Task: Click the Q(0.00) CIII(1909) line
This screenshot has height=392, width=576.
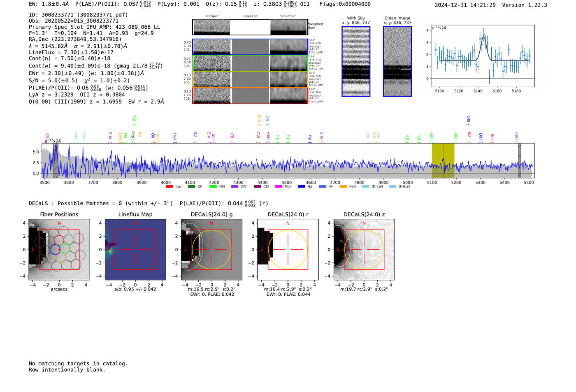Action: [x=96, y=102]
